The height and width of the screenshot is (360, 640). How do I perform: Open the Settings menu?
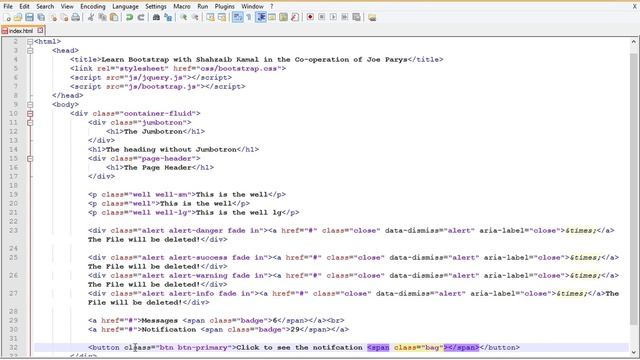[156, 7]
